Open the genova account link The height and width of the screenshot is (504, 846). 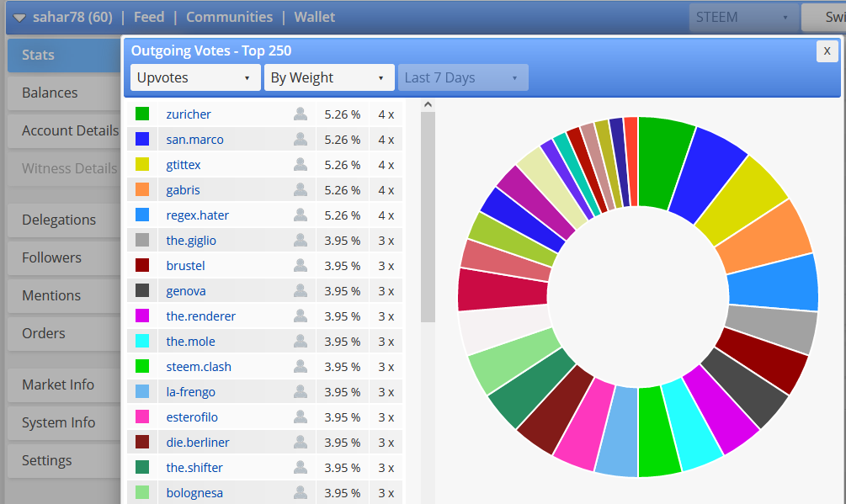coord(186,291)
